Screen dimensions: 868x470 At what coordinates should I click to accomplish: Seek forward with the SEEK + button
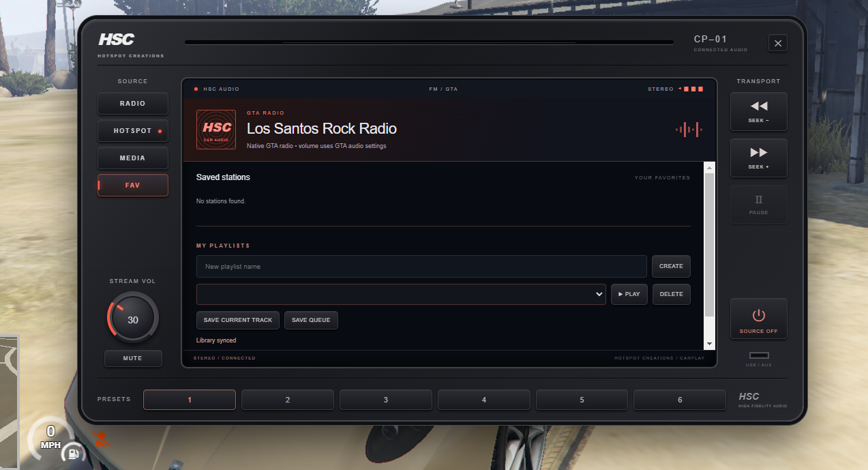pyautogui.click(x=759, y=158)
